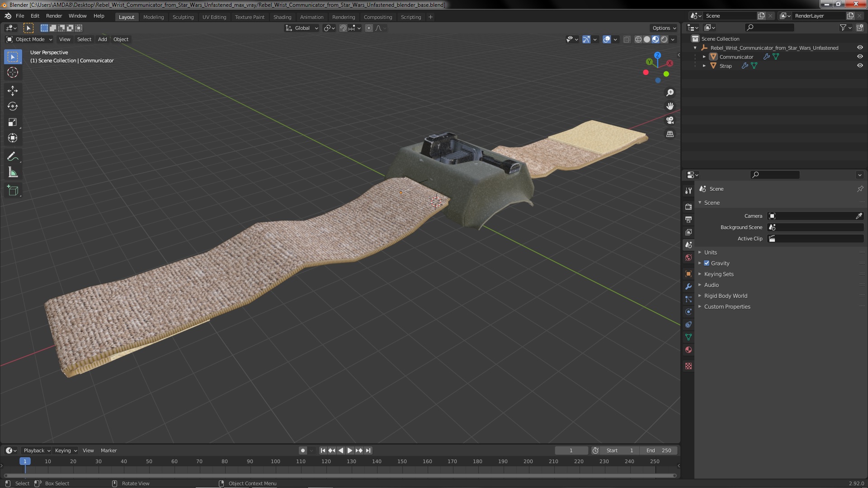Open the View Layer properties tab
The image size is (868, 488).
[689, 232]
